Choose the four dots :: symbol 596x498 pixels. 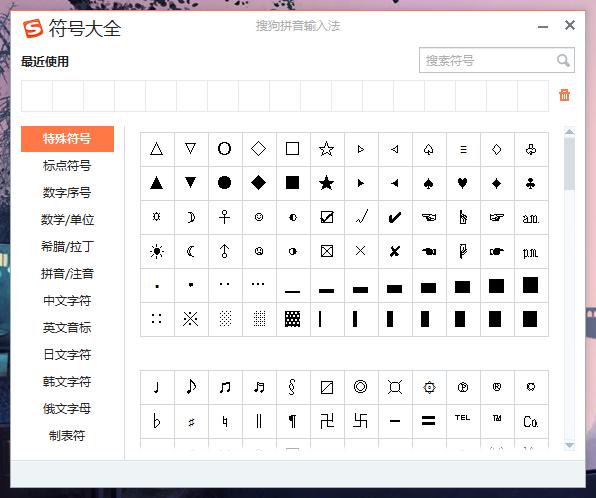(157, 319)
